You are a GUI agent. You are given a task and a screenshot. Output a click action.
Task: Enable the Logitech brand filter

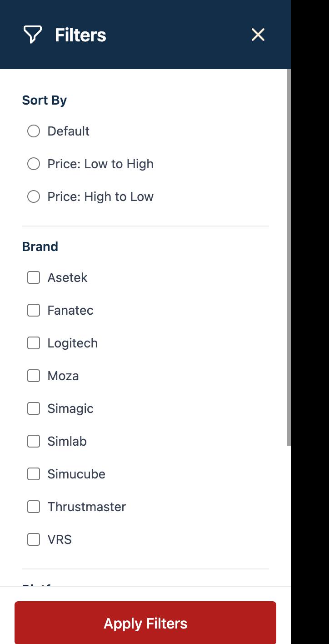[x=34, y=343]
